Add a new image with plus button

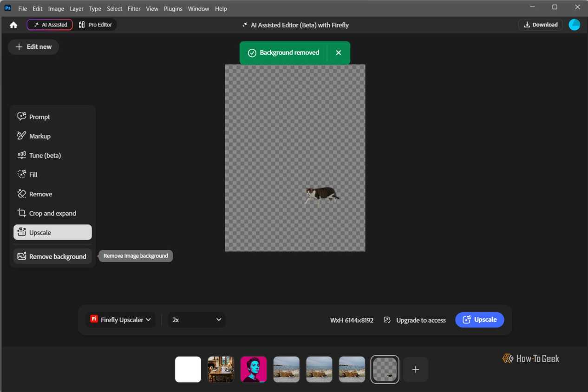[x=416, y=369]
